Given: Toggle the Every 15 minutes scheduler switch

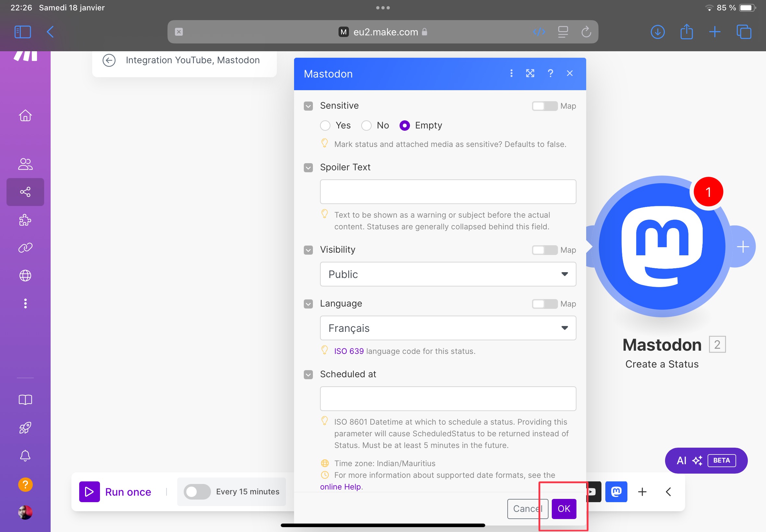Looking at the screenshot, I should 196,491.
